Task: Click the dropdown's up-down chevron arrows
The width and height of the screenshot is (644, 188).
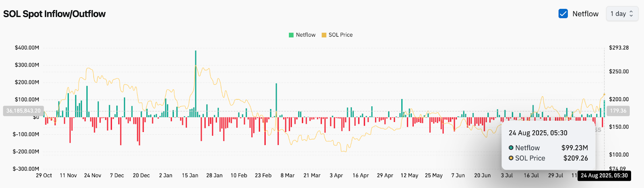Action: pos(631,14)
